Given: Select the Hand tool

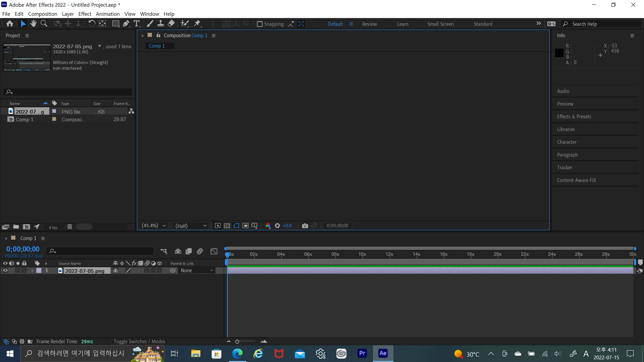Looking at the screenshot, I should tap(33, 23).
